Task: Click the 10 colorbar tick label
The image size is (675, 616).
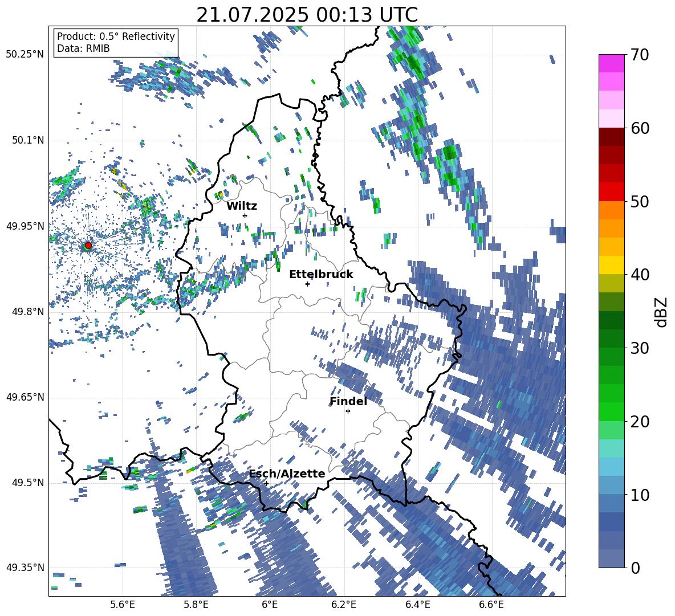Action: (640, 495)
